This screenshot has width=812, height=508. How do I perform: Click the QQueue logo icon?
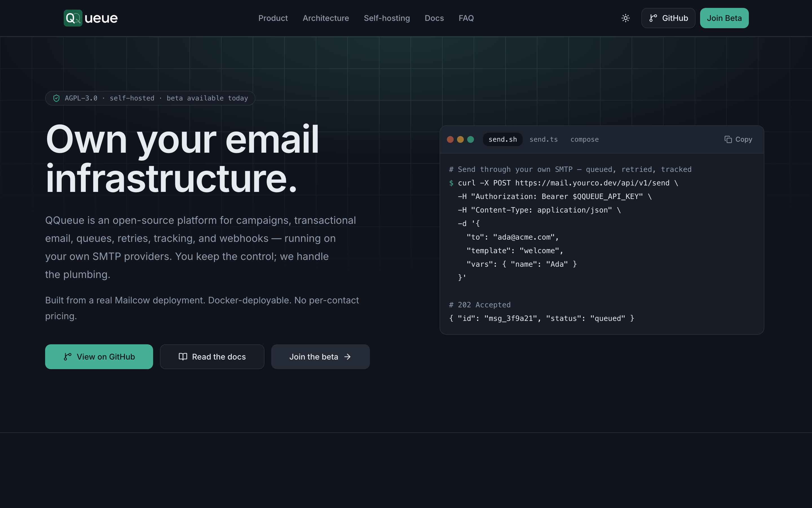point(73,18)
